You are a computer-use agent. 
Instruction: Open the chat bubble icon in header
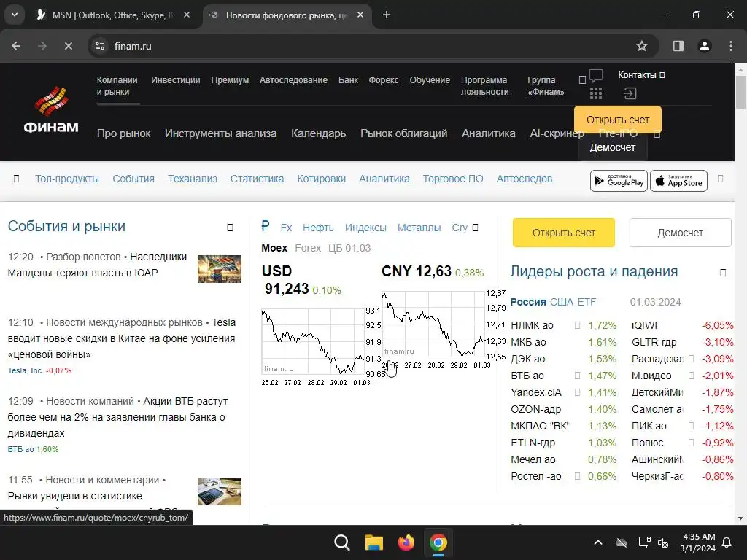click(x=596, y=76)
